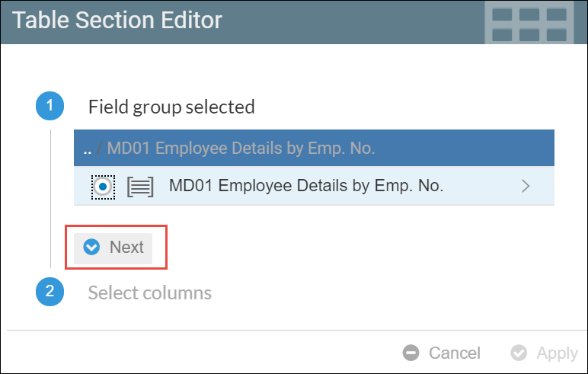The height and width of the screenshot is (374, 588).
Task: Click MD01 Employee Details breadcrumb path text
Action: (241, 148)
